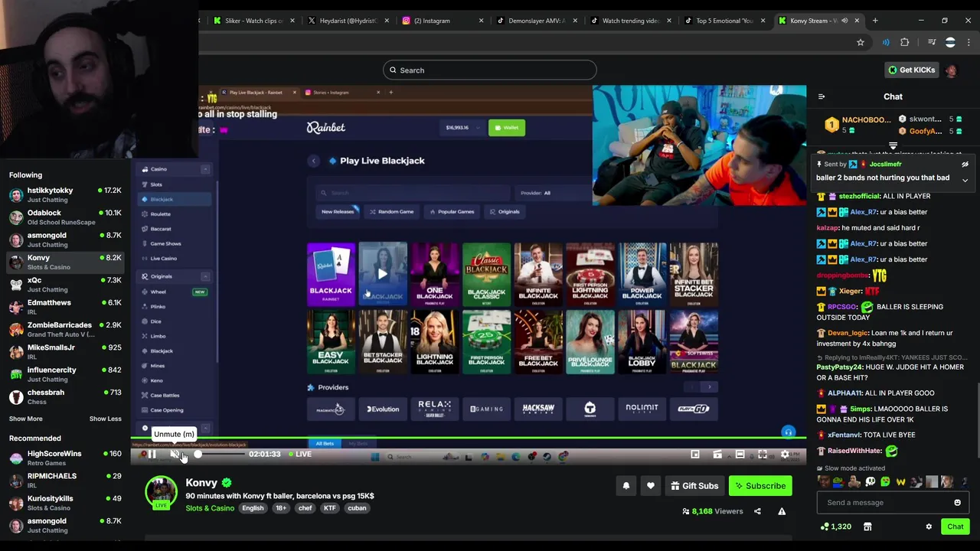The image size is (980, 551).
Task: Open chessbrah channel in sidebar
Action: coord(65,397)
